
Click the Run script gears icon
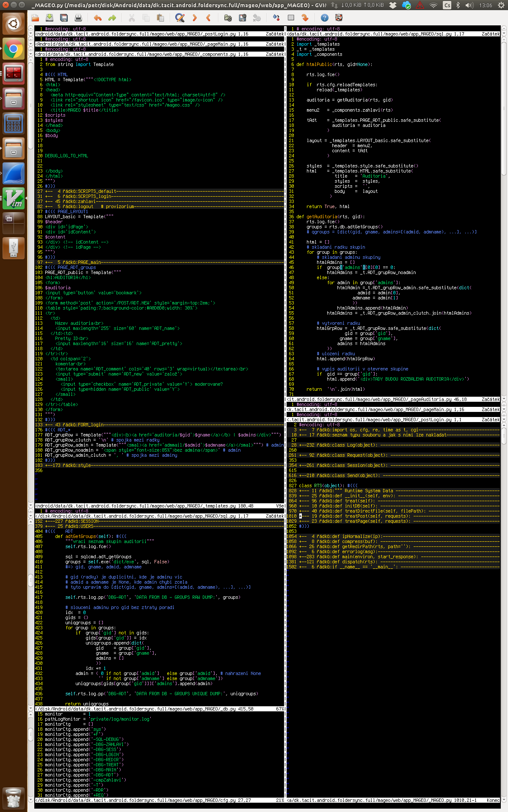coord(257,18)
